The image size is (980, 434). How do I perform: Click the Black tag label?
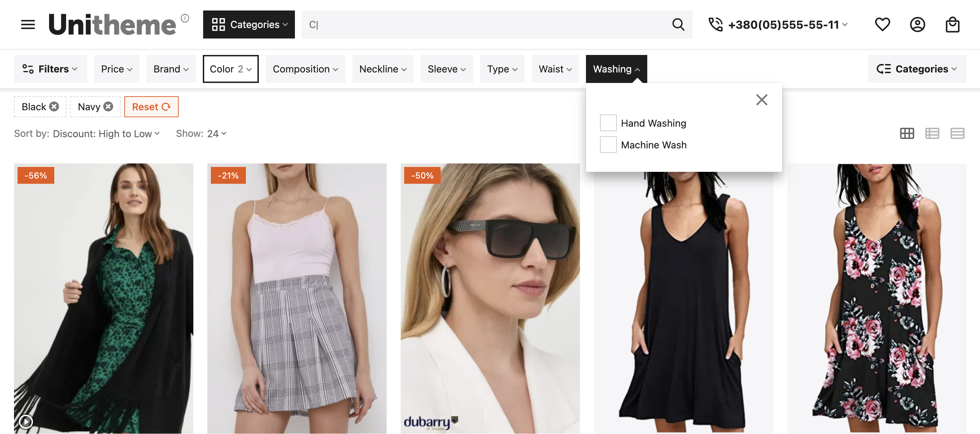[x=34, y=107]
